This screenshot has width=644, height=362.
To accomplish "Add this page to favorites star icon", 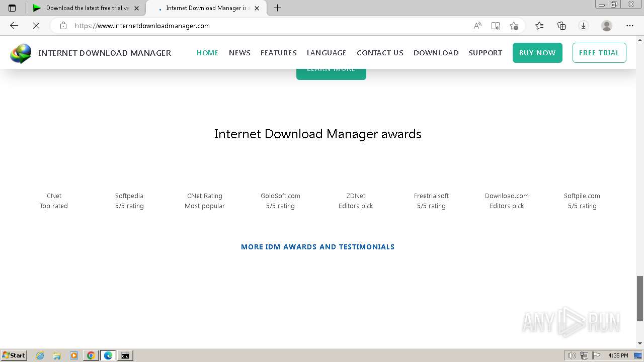I will tap(514, 26).
